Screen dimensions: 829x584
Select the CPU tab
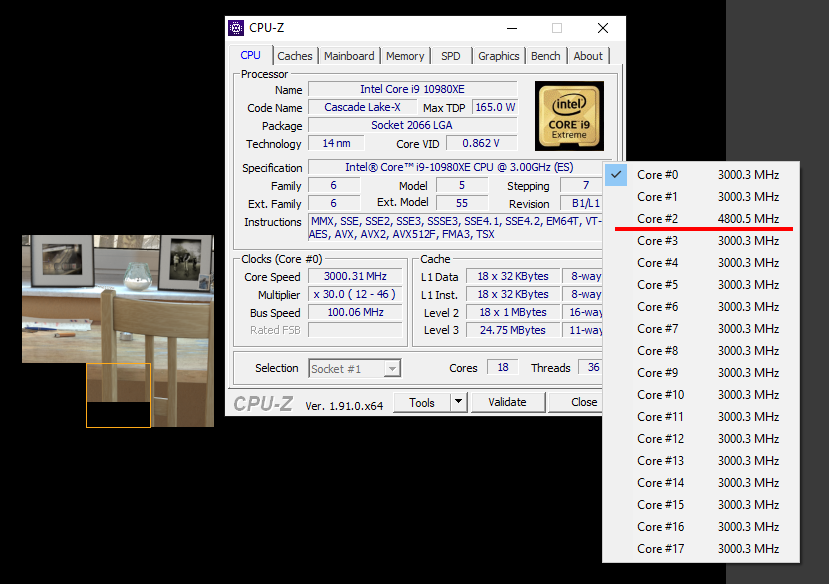click(251, 55)
